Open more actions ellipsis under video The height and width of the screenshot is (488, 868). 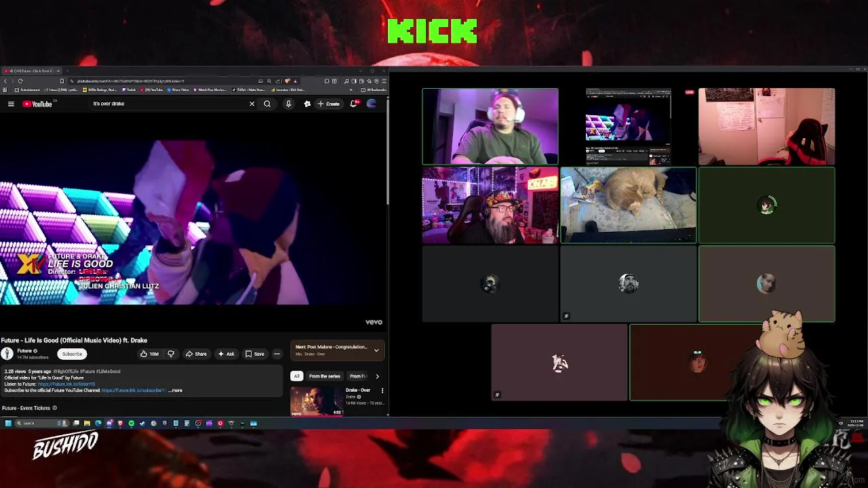point(277,354)
